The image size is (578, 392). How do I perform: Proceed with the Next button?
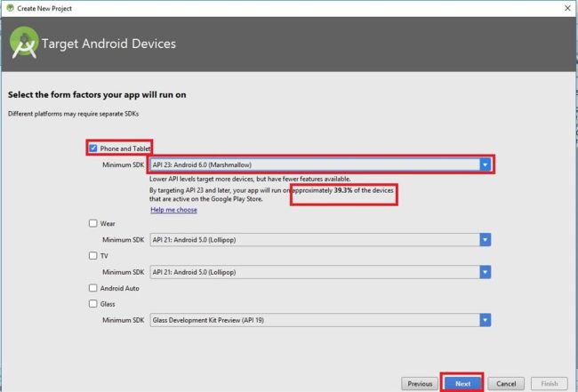click(462, 383)
